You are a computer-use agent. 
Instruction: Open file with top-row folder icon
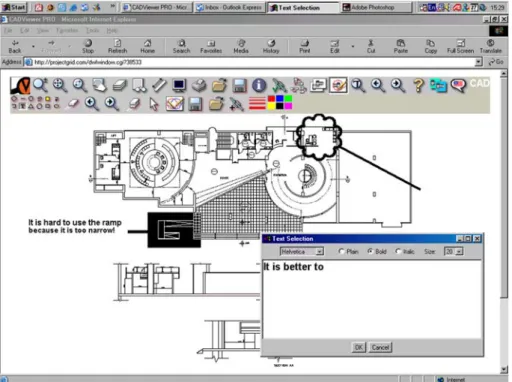coord(219,85)
